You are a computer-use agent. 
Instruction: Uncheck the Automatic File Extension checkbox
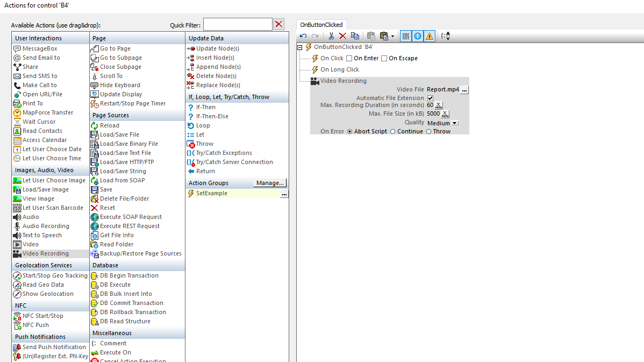[x=430, y=98]
